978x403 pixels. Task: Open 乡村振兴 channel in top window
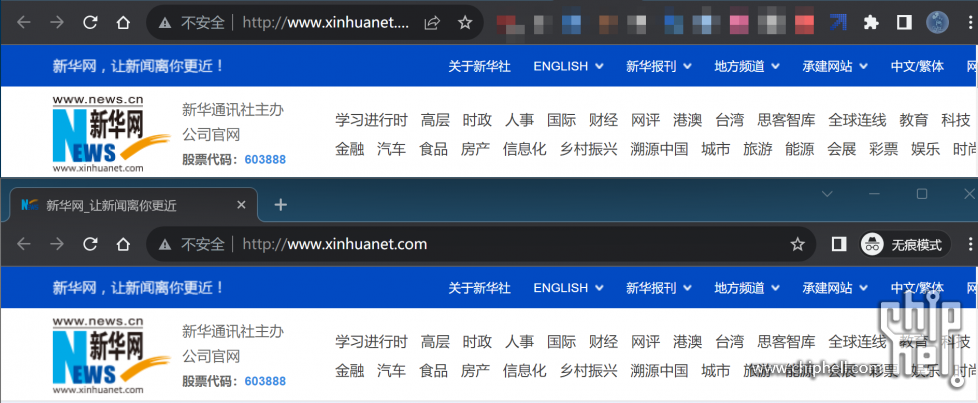(588, 149)
